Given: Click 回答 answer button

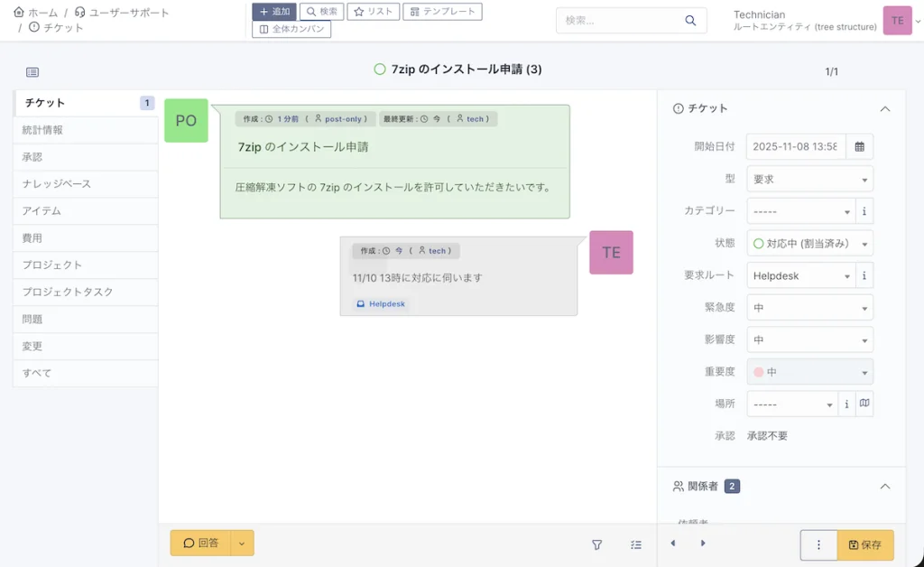Looking at the screenshot, I should (200, 543).
